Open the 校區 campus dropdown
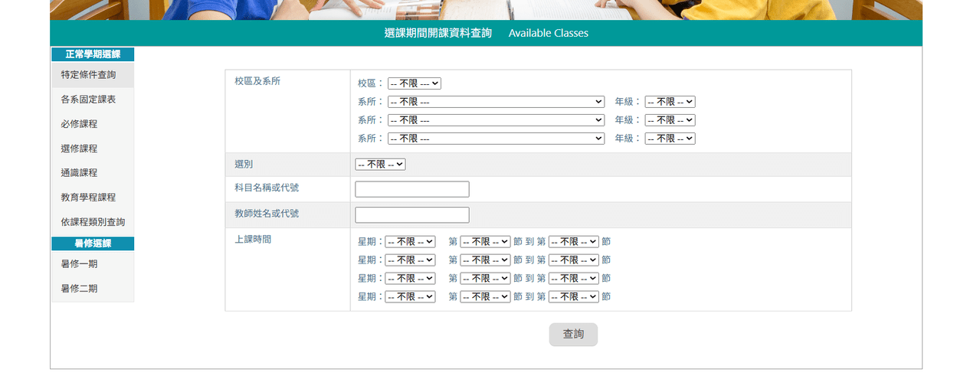 coord(415,83)
